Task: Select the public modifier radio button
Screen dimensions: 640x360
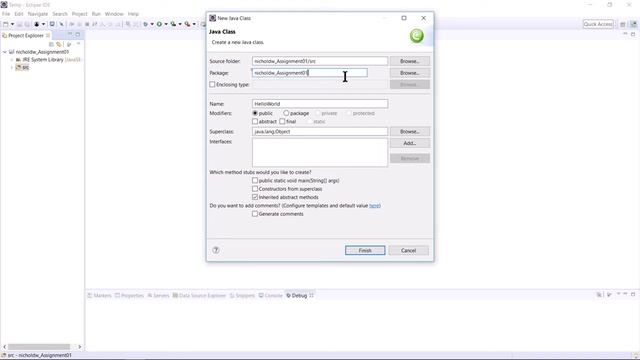Action: (255, 113)
